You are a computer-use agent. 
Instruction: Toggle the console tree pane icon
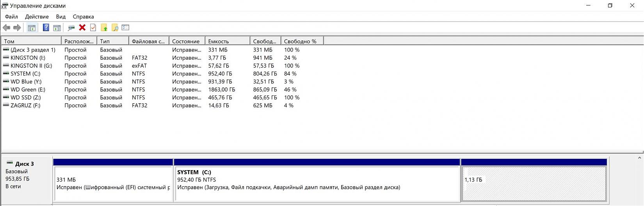[32, 28]
